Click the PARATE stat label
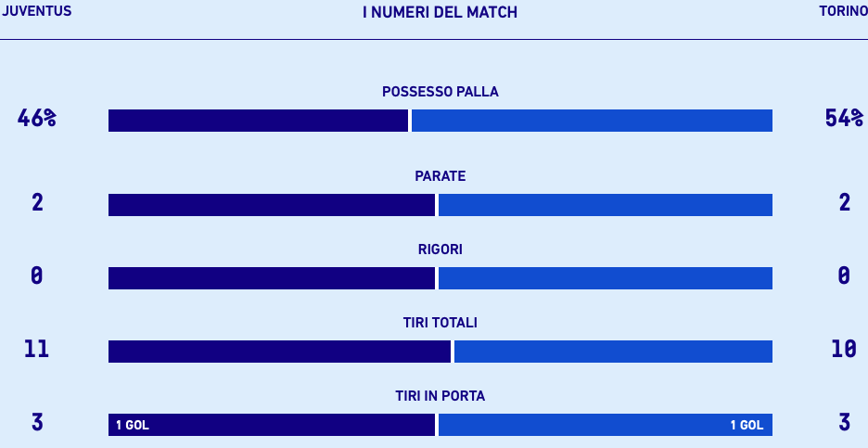The height and width of the screenshot is (448, 868). (x=440, y=176)
